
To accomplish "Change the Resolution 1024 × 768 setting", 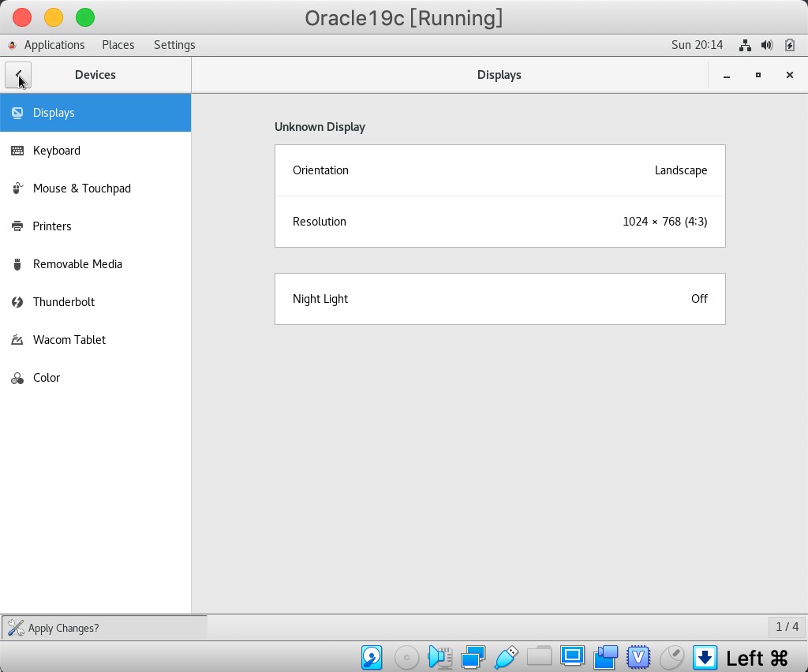I will 499,222.
